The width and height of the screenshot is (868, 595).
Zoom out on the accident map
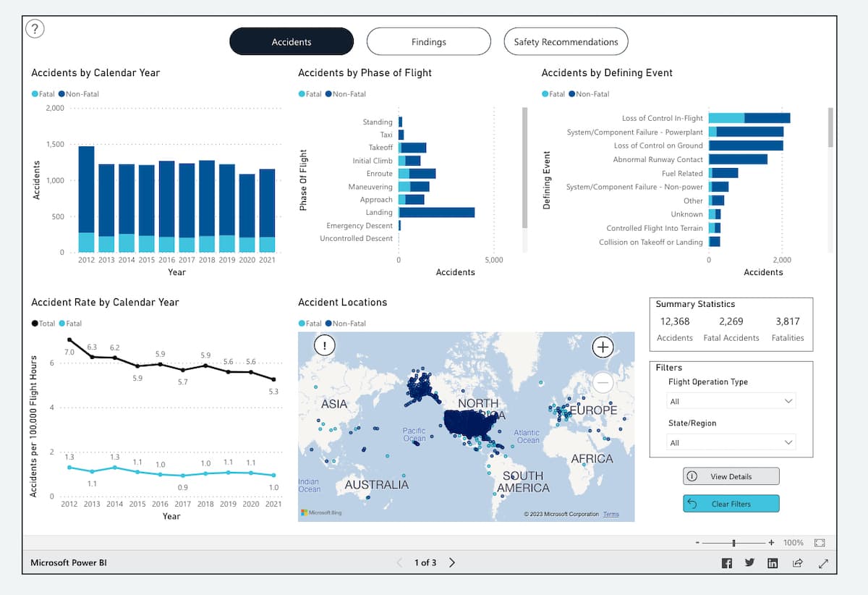(603, 381)
